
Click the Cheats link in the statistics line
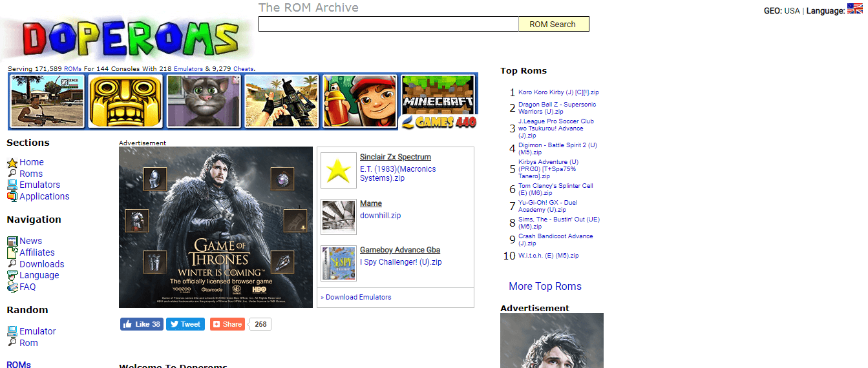pyautogui.click(x=244, y=68)
